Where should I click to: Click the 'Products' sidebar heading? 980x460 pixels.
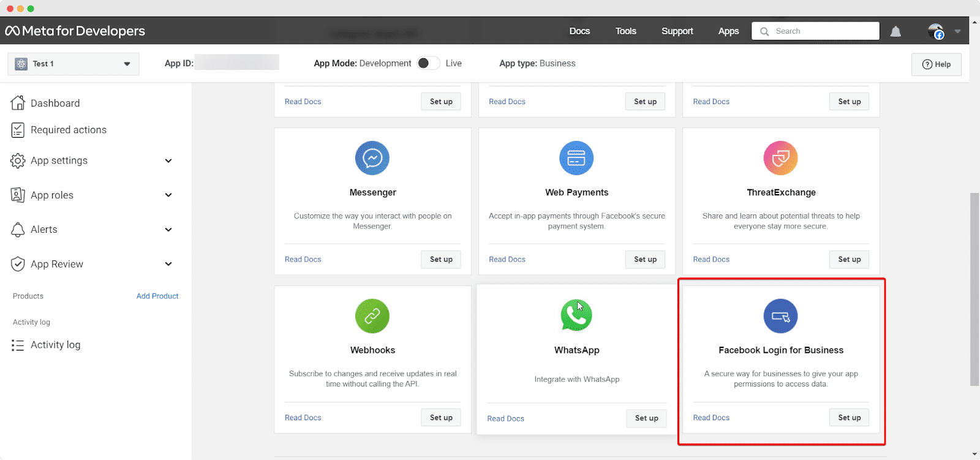(28, 296)
